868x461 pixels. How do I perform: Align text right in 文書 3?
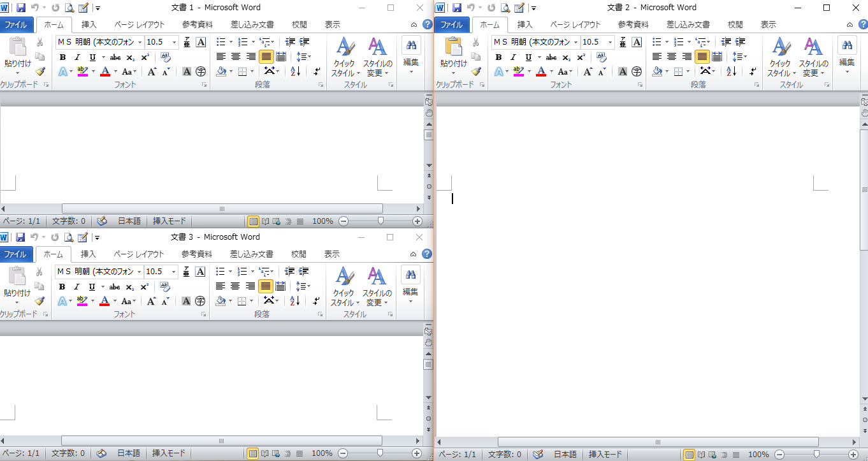tap(250, 286)
